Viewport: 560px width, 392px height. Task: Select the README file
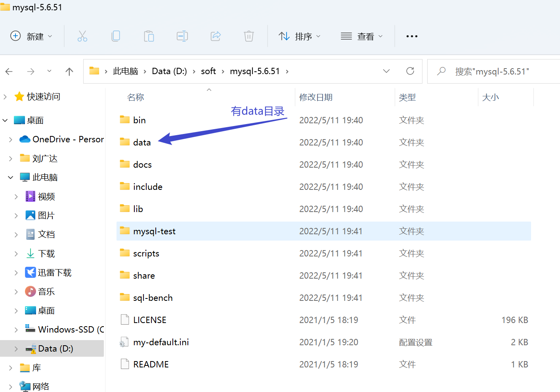click(x=324, y=364)
